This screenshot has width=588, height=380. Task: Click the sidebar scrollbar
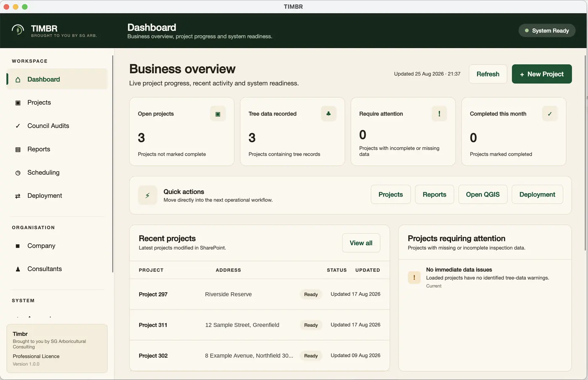[113, 164]
